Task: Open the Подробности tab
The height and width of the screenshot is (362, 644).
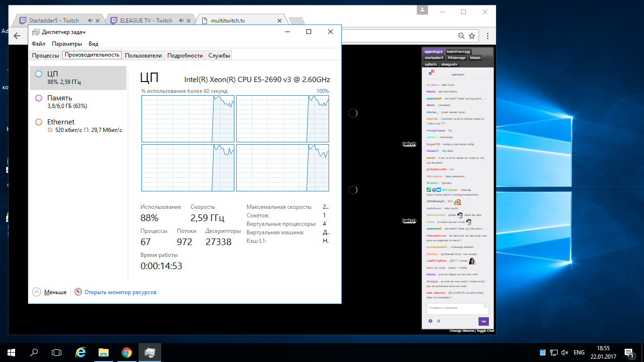Action: point(185,56)
